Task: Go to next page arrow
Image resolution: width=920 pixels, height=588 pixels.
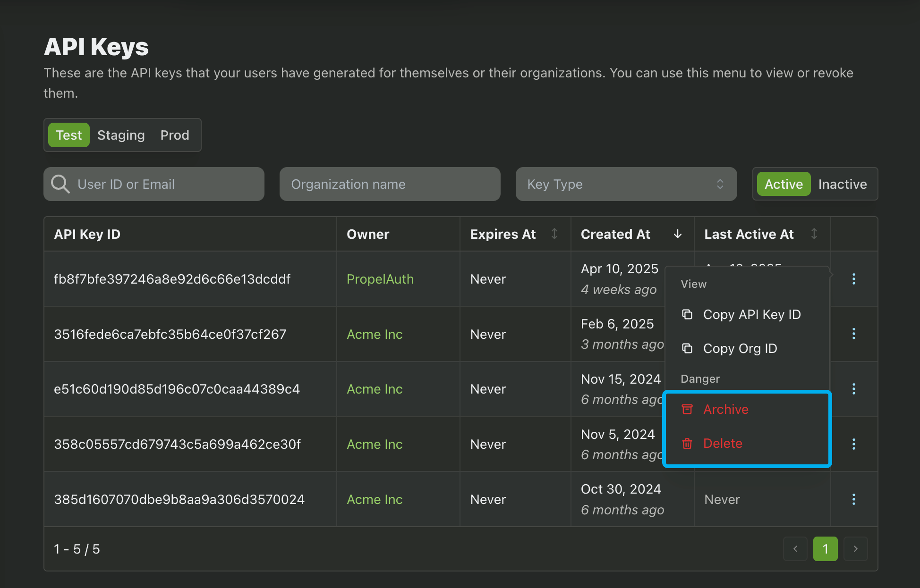Action: (x=856, y=549)
